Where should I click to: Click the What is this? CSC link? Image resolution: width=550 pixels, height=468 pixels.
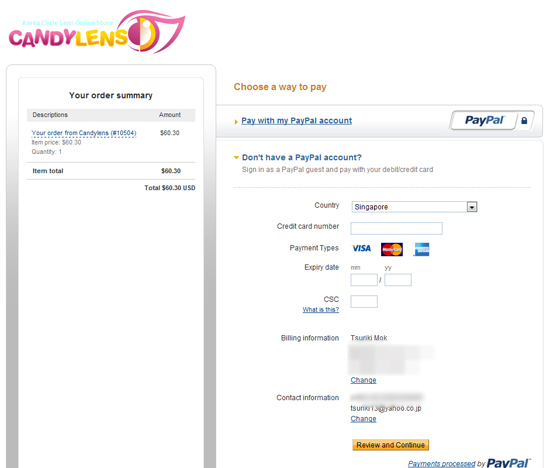(x=321, y=309)
